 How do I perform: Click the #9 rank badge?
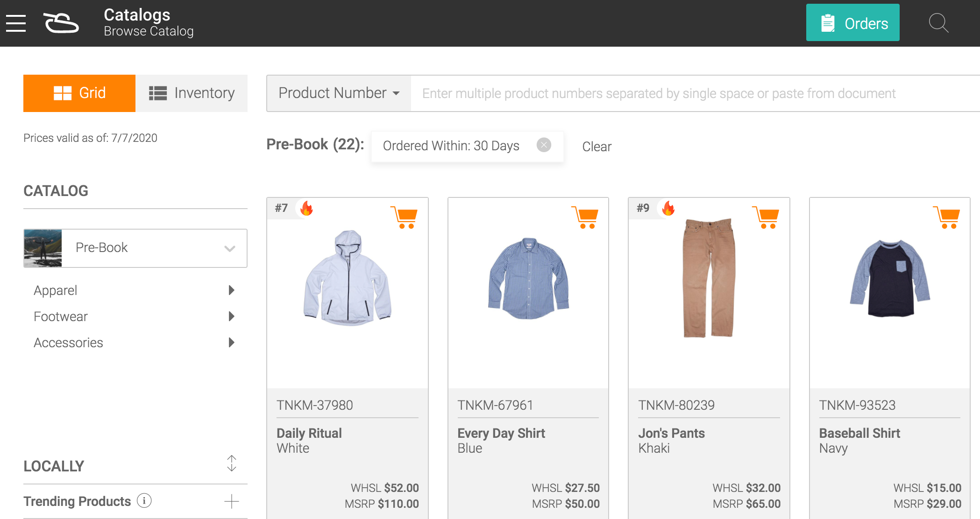[x=643, y=208]
